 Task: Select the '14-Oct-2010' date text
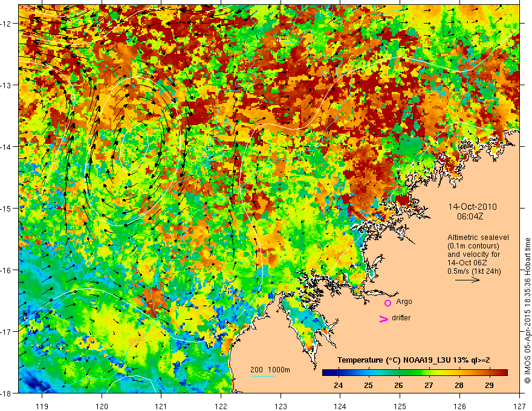pos(473,207)
